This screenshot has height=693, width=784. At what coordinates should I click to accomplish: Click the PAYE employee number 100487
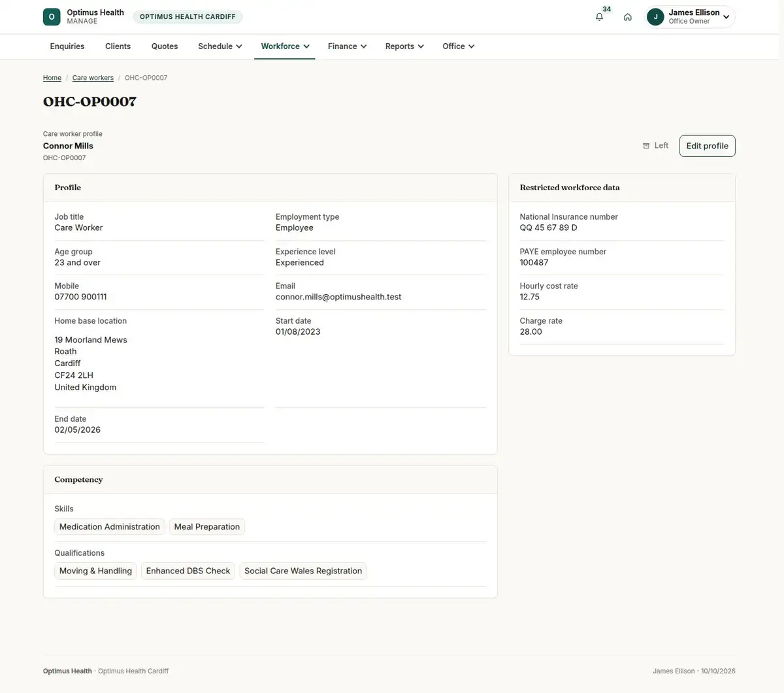(534, 262)
